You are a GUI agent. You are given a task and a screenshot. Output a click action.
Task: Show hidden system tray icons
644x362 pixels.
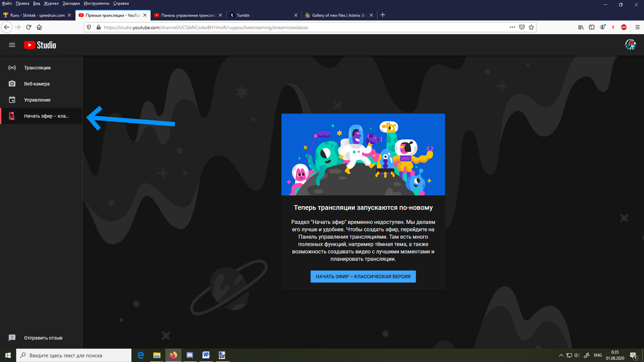[x=561, y=355]
